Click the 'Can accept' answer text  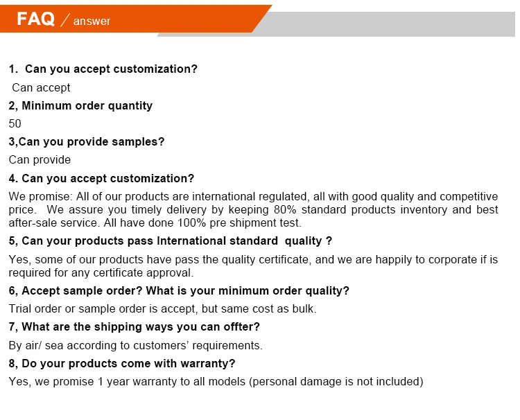(41, 87)
